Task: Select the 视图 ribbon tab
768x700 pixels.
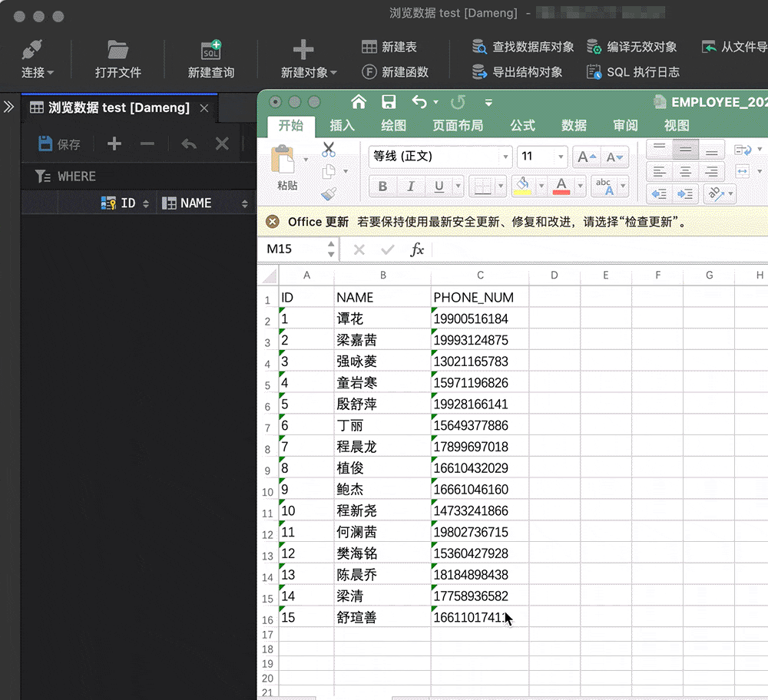Action: (x=677, y=126)
